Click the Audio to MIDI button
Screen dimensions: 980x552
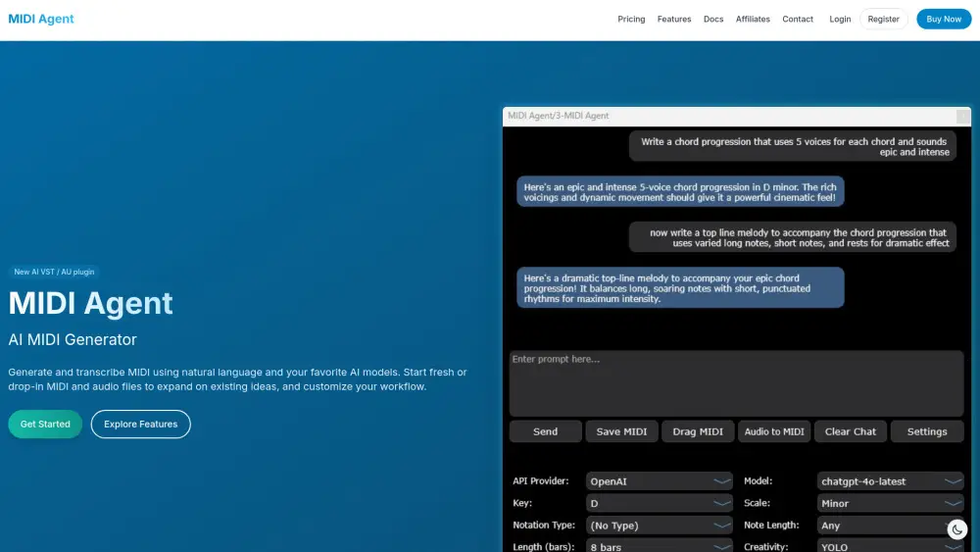click(x=774, y=431)
